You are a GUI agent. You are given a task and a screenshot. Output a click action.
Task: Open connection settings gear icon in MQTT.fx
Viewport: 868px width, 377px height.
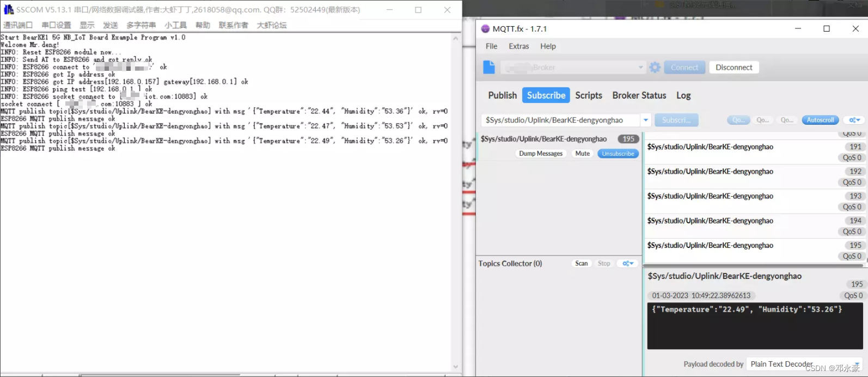(655, 68)
